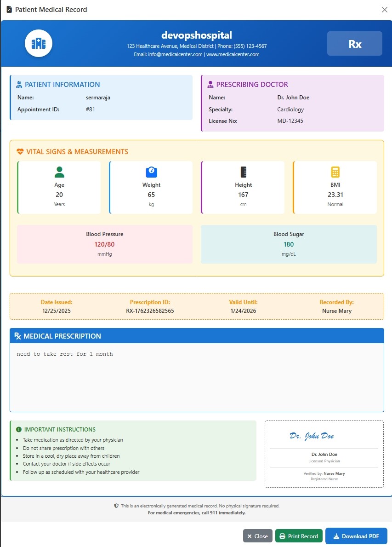Screen dimensions: 392x547
Task: Click the Blood Sugar 180 card
Action: tap(289, 244)
